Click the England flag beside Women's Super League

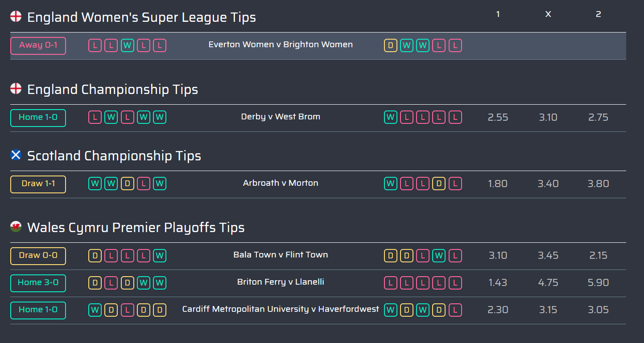pyautogui.click(x=16, y=17)
